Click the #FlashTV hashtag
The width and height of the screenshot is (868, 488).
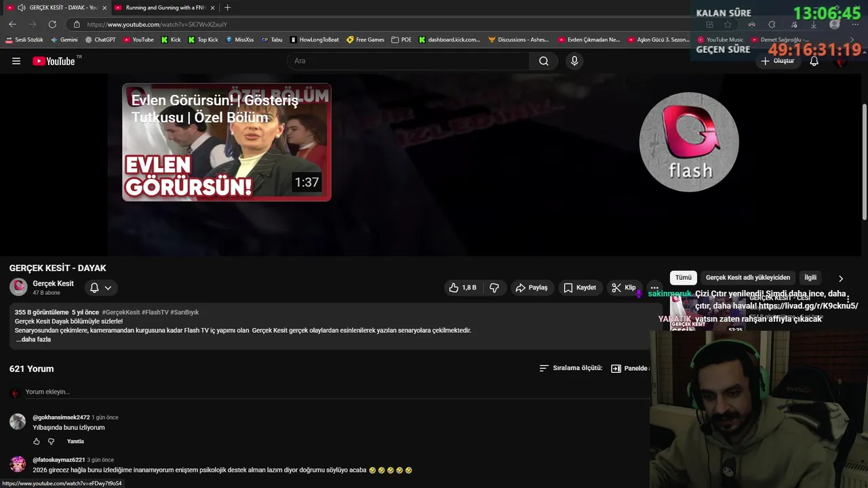pos(155,312)
